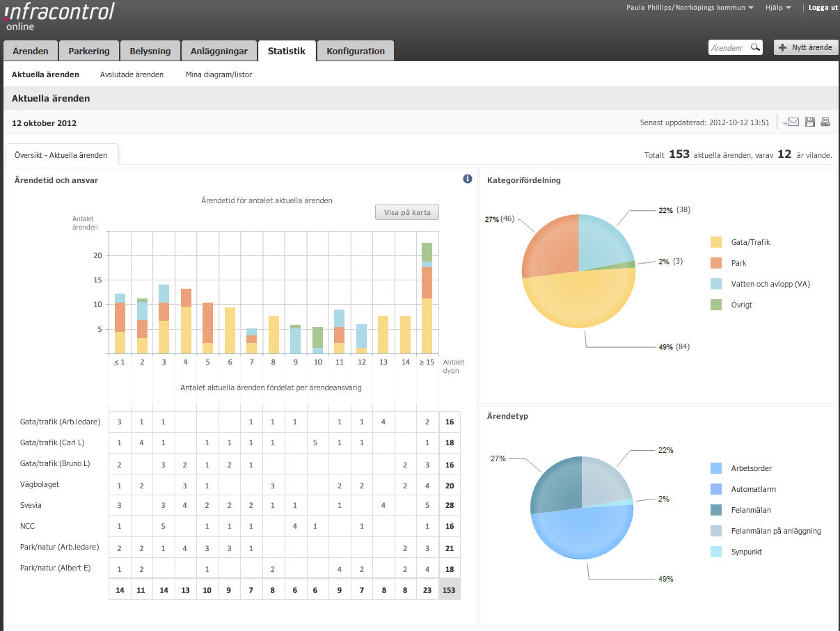Click the Park legend color swatch
Screen dimensions: 840x631
716,263
